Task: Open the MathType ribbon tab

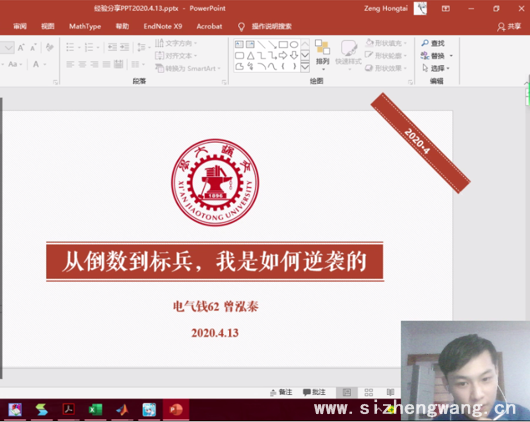Action: [85, 26]
